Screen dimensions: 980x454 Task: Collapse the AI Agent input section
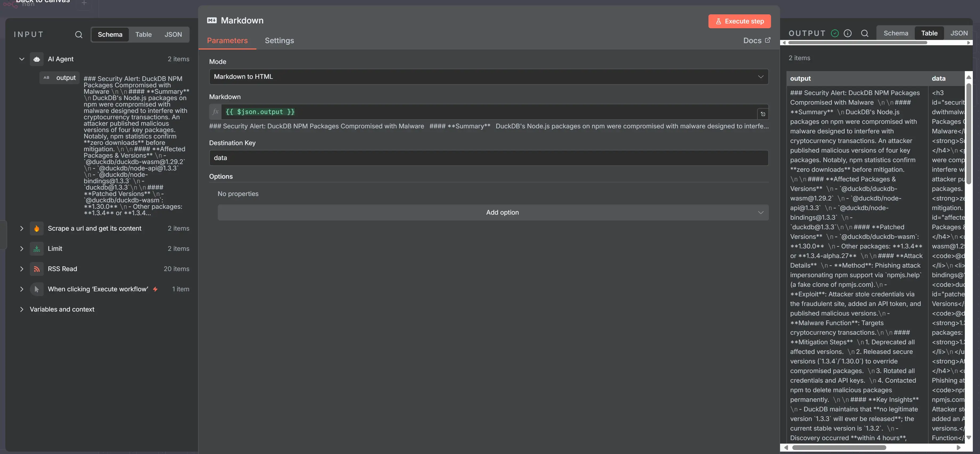(x=22, y=59)
